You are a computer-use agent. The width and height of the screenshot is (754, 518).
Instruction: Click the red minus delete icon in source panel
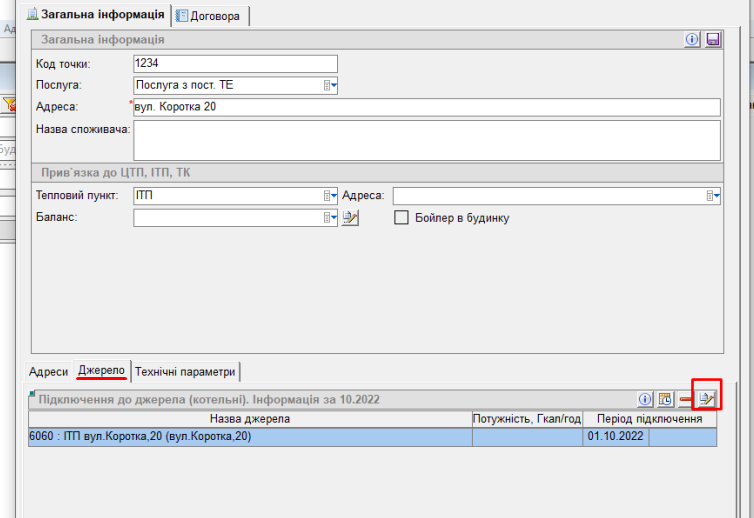pyautogui.click(x=686, y=399)
